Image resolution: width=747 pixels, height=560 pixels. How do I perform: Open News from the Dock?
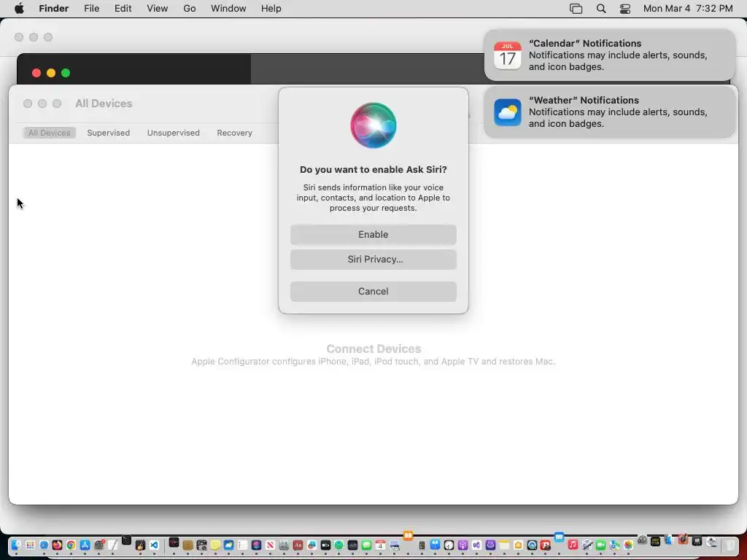(270, 545)
